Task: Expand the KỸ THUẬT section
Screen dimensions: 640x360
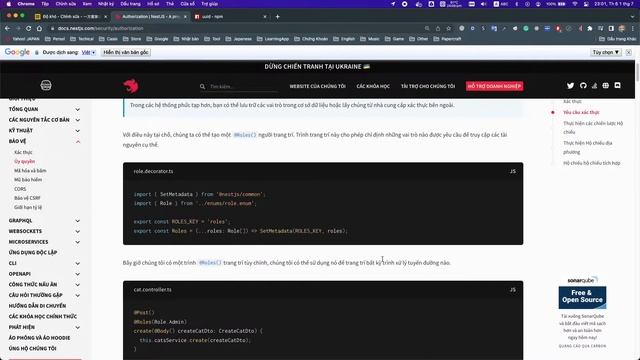Action: pyautogui.click(x=78, y=131)
